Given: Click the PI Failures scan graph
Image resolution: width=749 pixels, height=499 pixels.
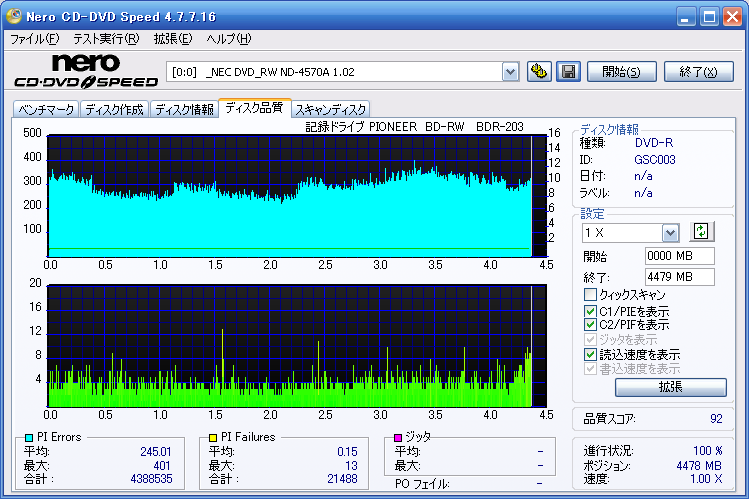Looking at the screenshot, I should [x=297, y=346].
